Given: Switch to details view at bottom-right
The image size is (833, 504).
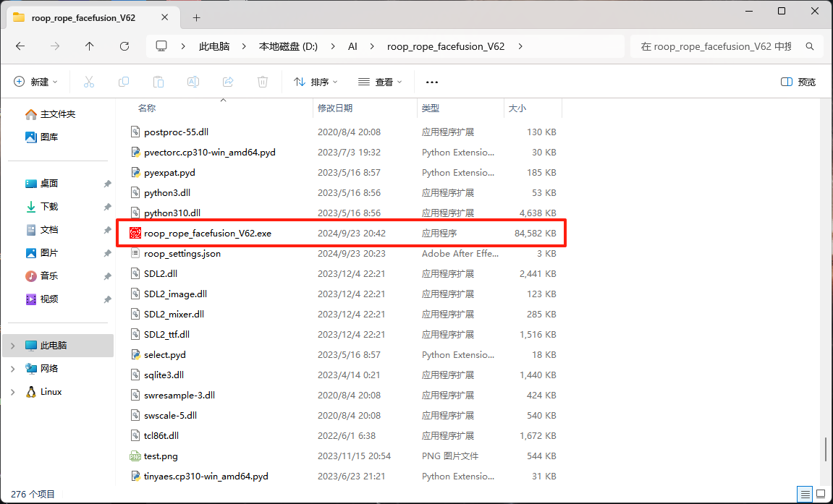Looking at the screenshot, I should pos(805,495).
